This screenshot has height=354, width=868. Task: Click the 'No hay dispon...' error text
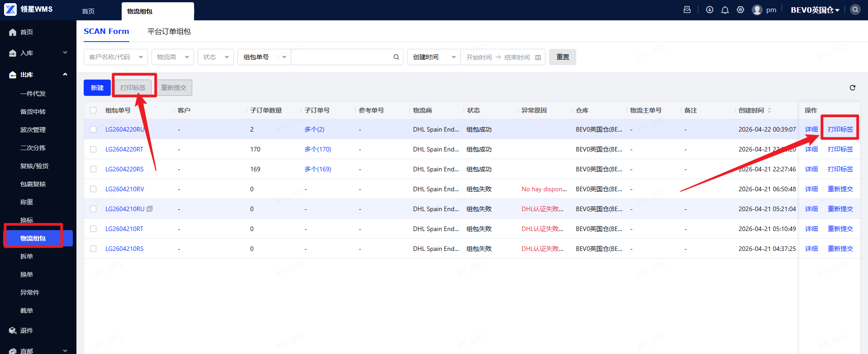click(544, 189)
